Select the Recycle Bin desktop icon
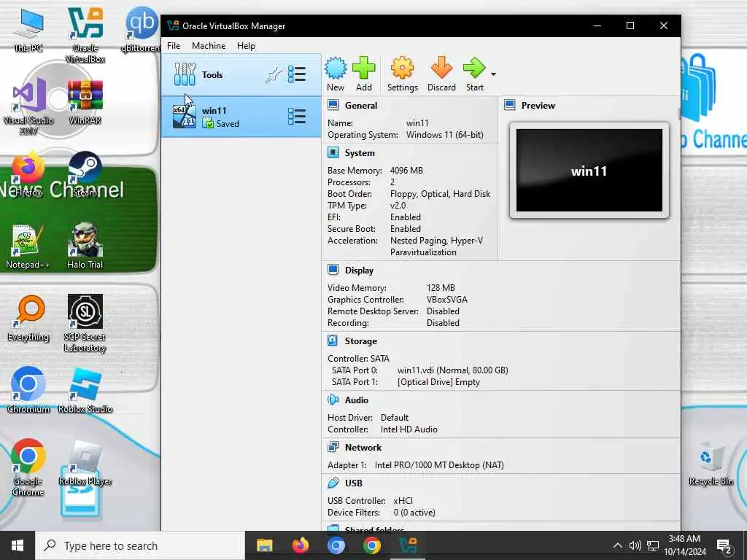747x560 pixels. coord(711,464)
